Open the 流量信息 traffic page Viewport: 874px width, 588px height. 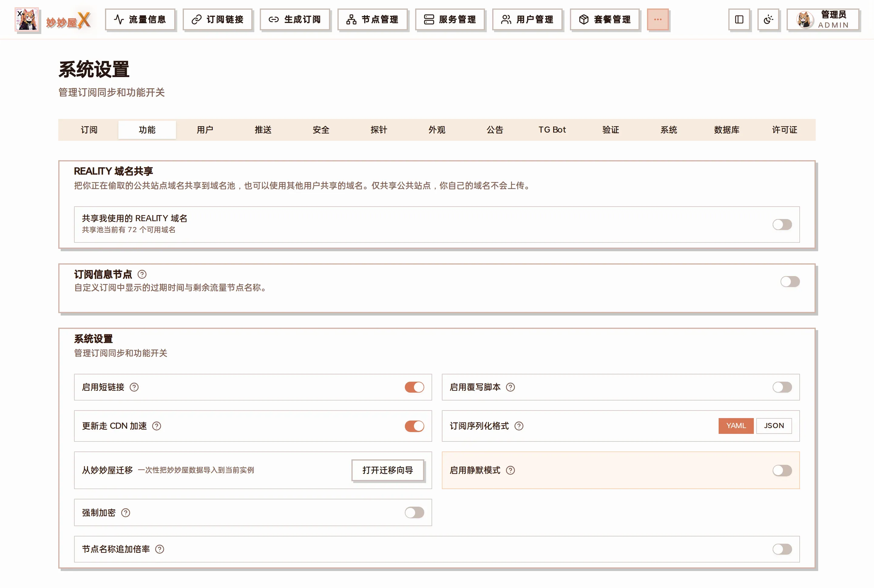(x=140, y=19)
